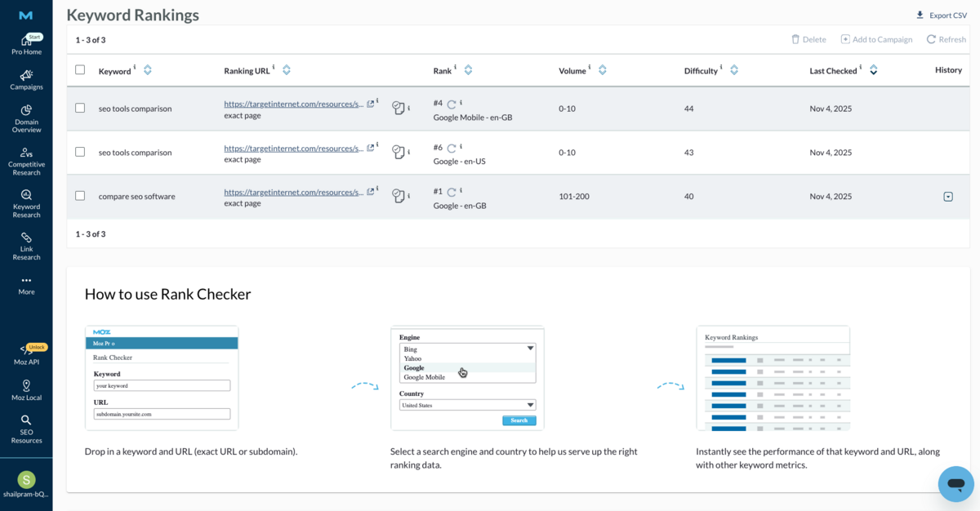Toggle the select-all checkbox in header
Screen dimensions: 980x511
pos(80,70)
